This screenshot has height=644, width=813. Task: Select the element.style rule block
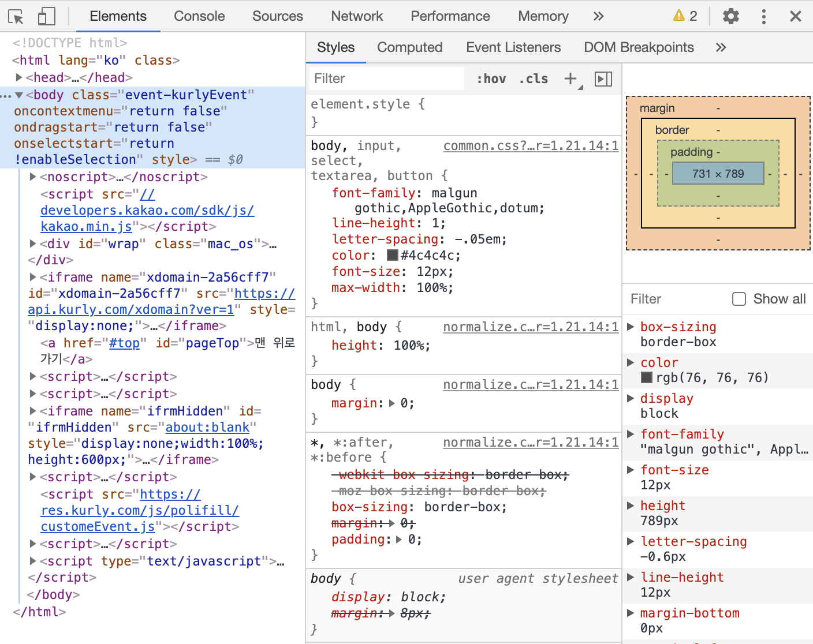(x=464, y=113)
